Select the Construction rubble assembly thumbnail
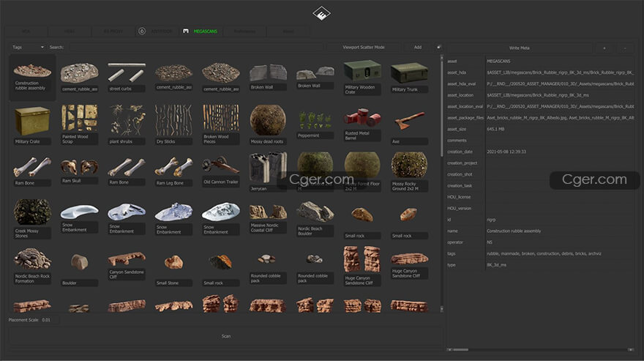The image size is (644, 361). click(32, 78)
